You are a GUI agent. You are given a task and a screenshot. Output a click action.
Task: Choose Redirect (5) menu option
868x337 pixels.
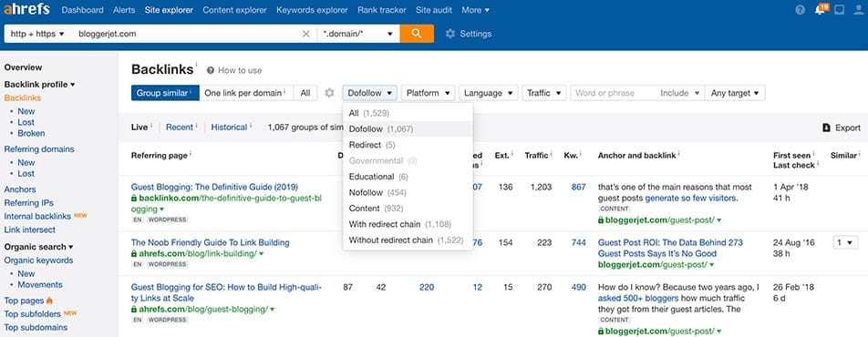[x=408, y=145]
